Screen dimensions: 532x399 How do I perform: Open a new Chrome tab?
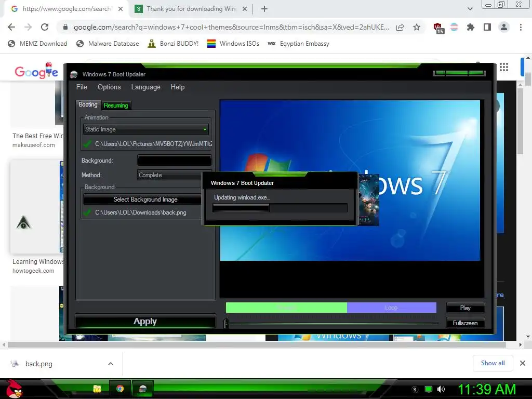[264, 9]
